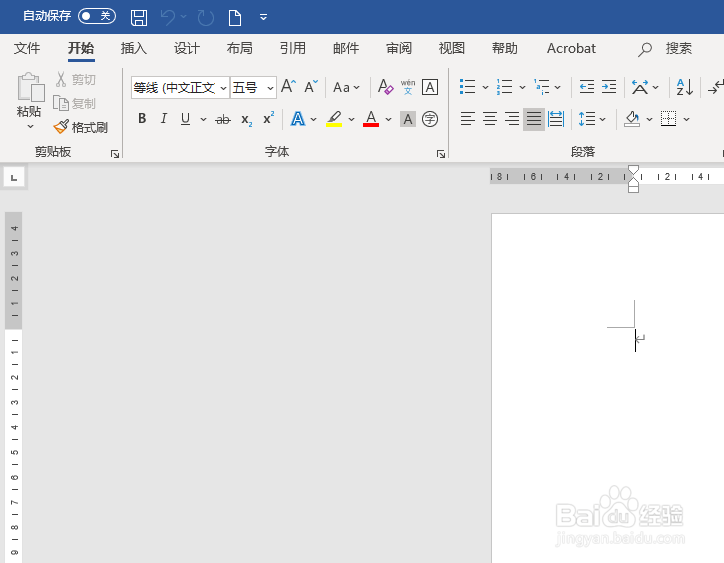Switch to 审阅 (Review) tab
724x563 pixels.
[x=399, y=48]
